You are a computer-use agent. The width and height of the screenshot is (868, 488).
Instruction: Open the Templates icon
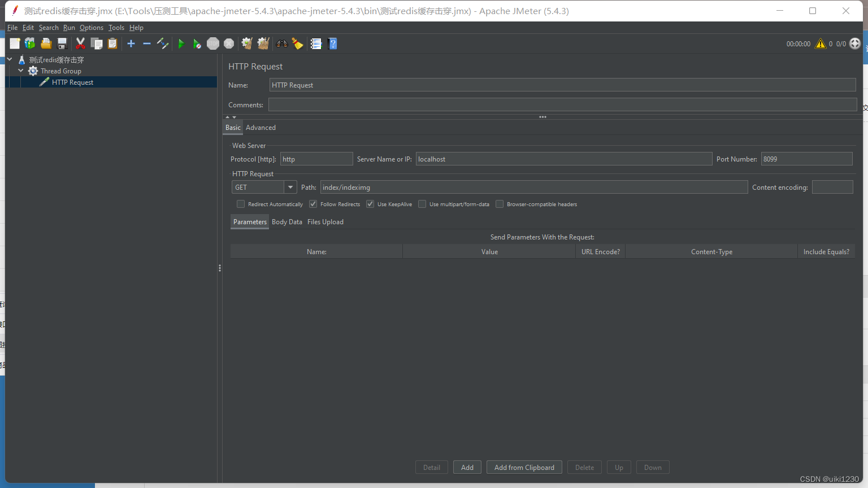click(30, 43)
